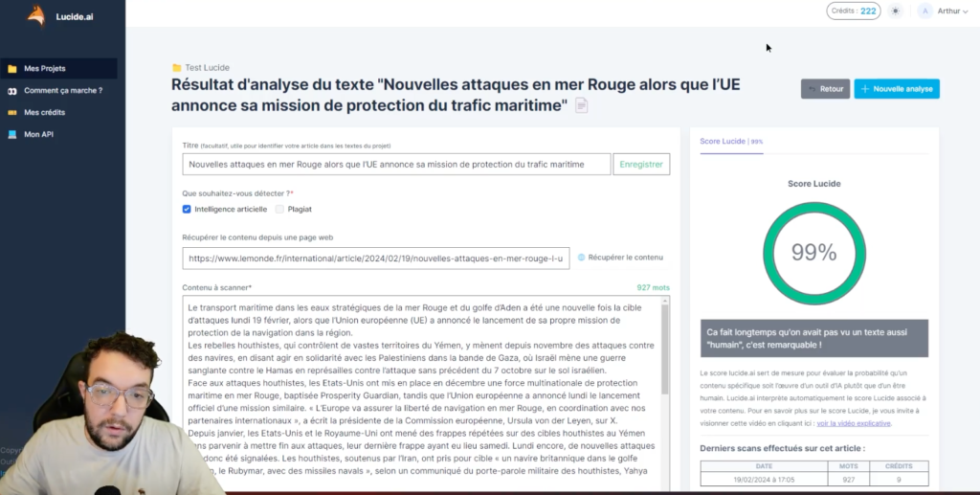This screenshot has width=980, height=495.
Task: Click the content text area scrollbar
Action: [x=665, y=350]
